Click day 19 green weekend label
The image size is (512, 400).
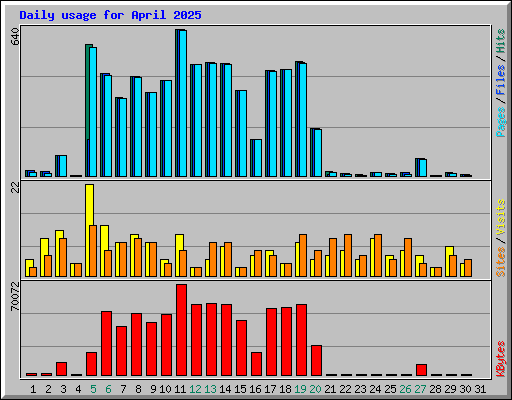coord(300,389)
